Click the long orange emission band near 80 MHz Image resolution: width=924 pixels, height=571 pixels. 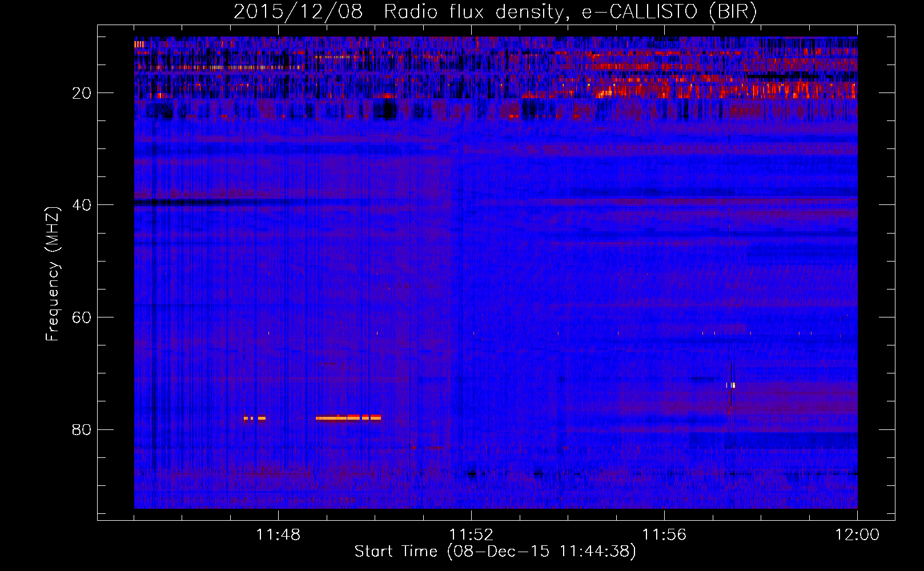(348, 417)
